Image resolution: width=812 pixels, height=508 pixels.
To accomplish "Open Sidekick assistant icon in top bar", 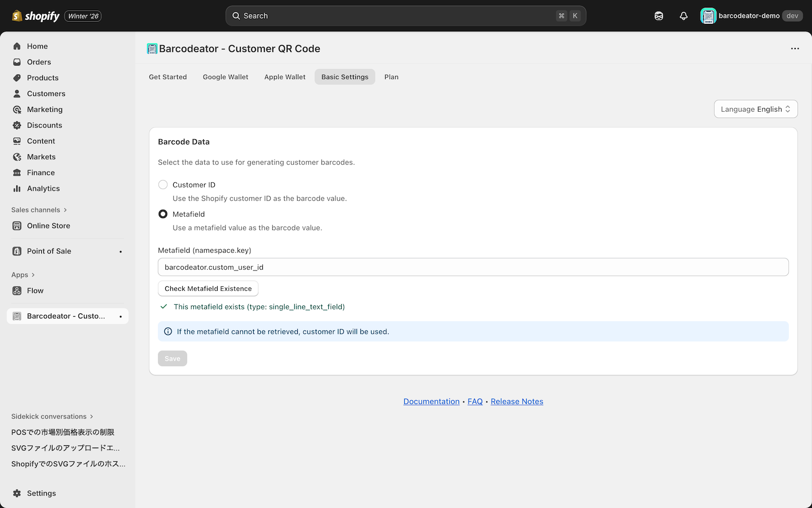I will pyautogui.click(x=659, y=16).
